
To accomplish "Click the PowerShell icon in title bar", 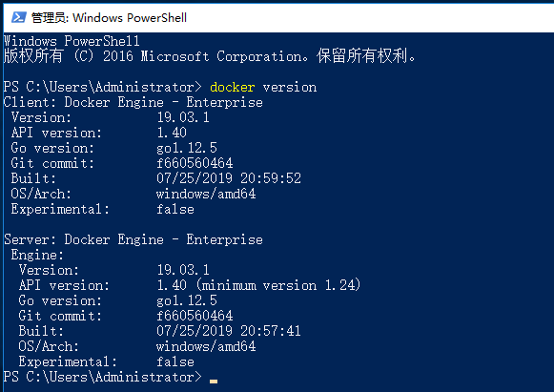I will click(x=19, y=17).
